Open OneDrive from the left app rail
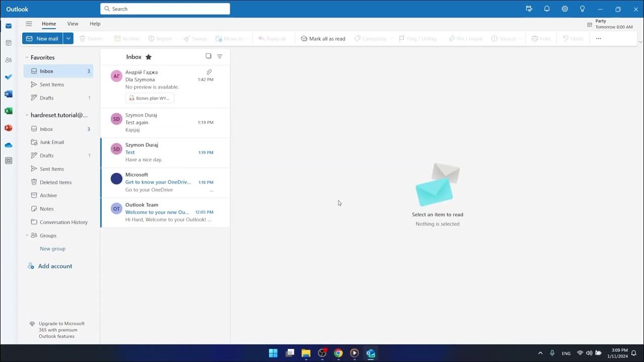 [x=8, y=145]
